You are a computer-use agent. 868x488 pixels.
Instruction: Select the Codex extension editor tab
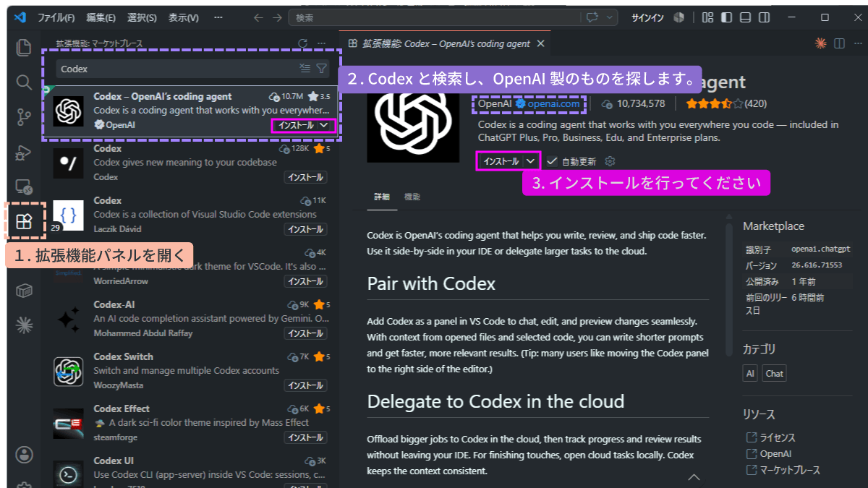(446, 43)
